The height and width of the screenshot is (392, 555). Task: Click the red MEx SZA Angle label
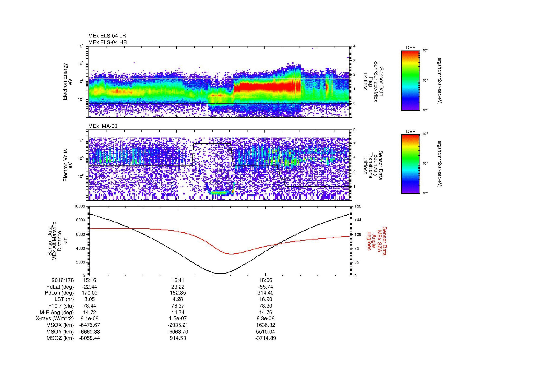pos(377,241)
